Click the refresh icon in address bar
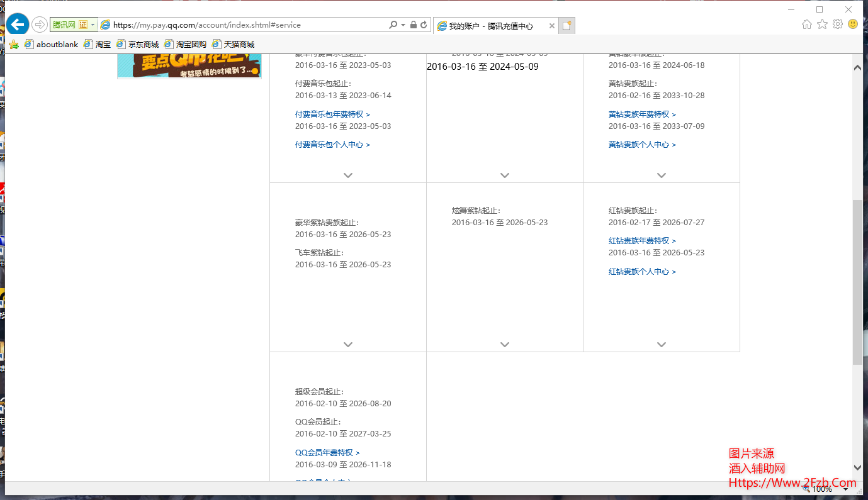Image resolution: width=868 pixels, height=500 pixels. (424, 25)
